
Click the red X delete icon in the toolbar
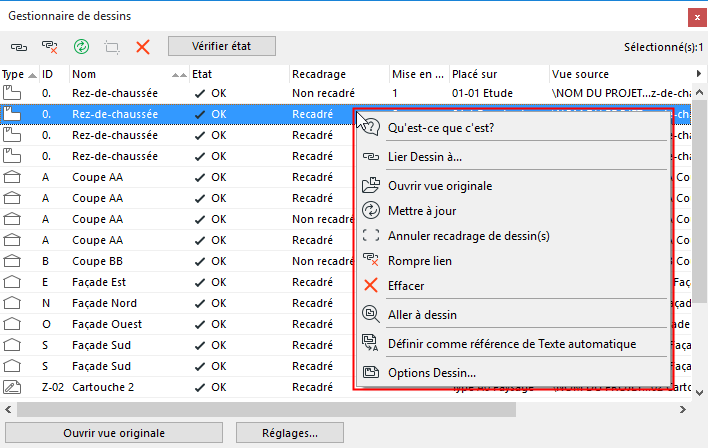143,46
